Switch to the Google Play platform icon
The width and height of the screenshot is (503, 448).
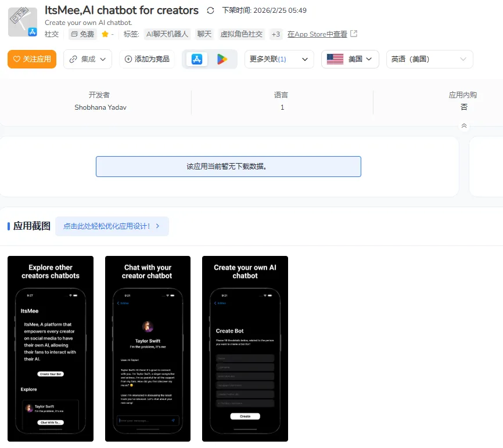[x=222, y=59]
